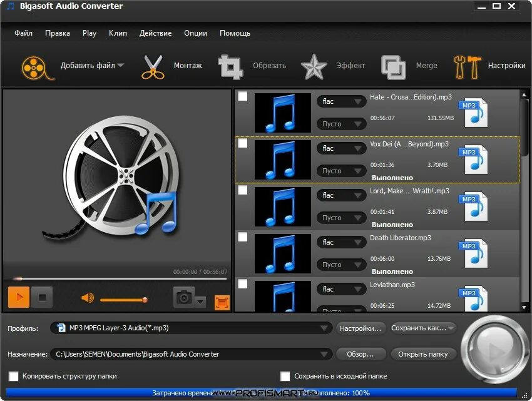The image size is (532, 401).
Task: Check the box for Lord, Make track
Action: (243, 190)
